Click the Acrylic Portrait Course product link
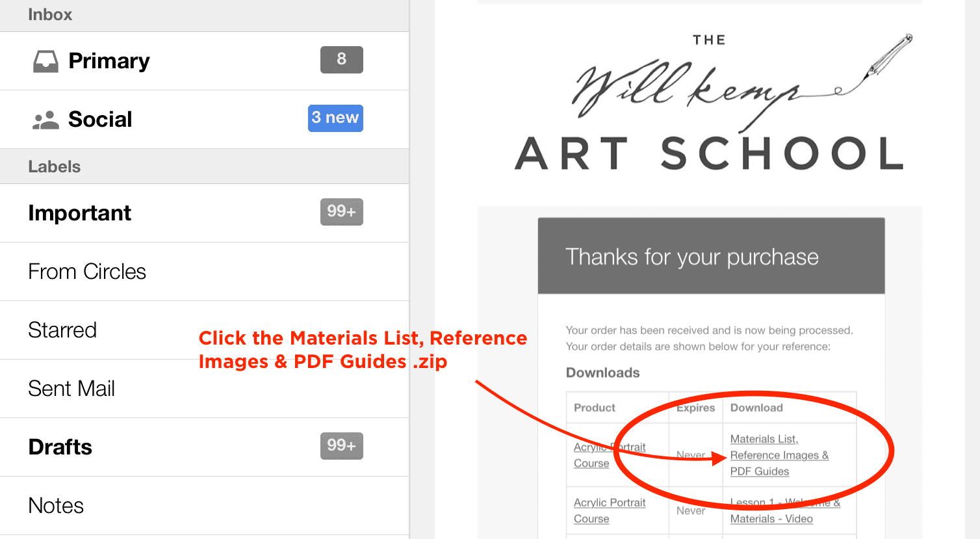Viewport: 980px width, 539px height. [x=609, y=454]
